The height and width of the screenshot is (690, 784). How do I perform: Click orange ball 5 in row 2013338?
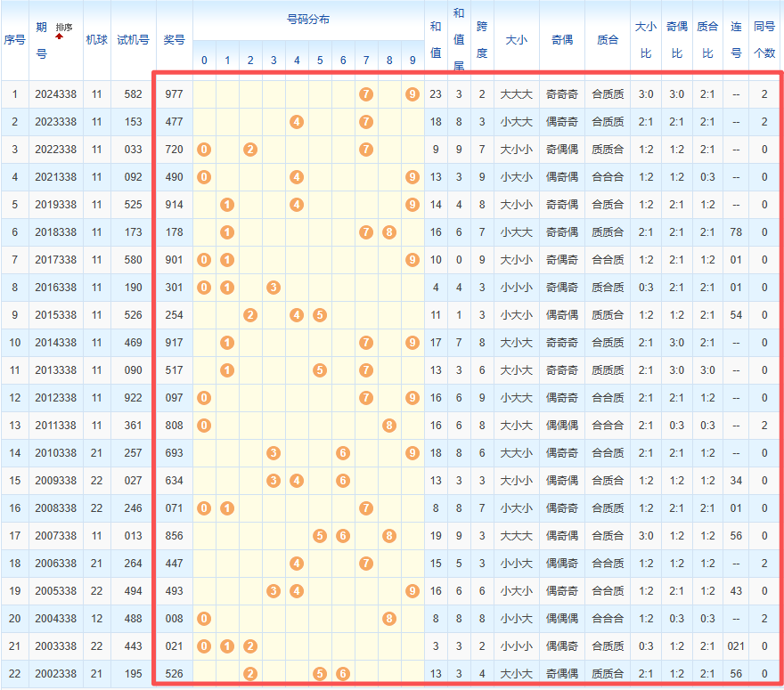pos(320,369)
